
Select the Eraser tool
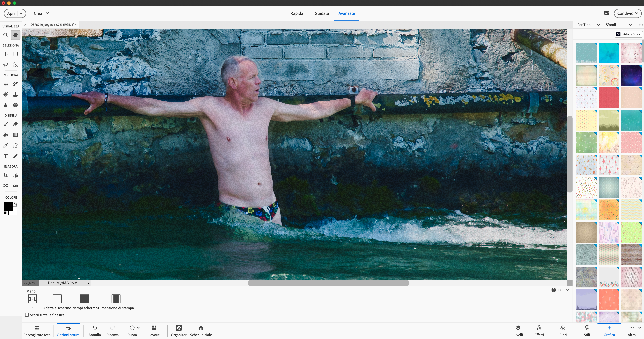pos(15,124)
